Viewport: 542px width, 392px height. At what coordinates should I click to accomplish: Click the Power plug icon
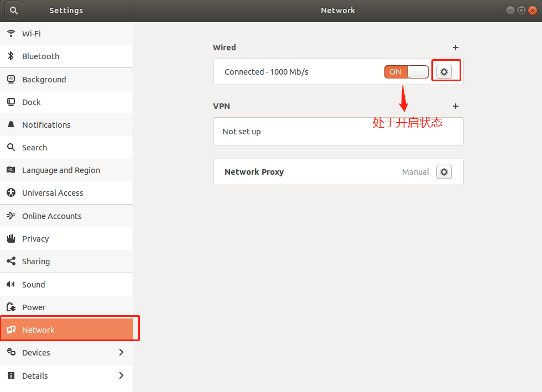tap(11, 307)
